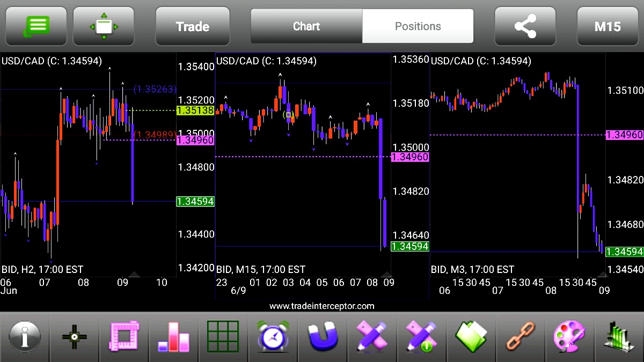Tap the M3 chart's gray triangle scroll marker
644x362 pixels.
click(602, 275)
